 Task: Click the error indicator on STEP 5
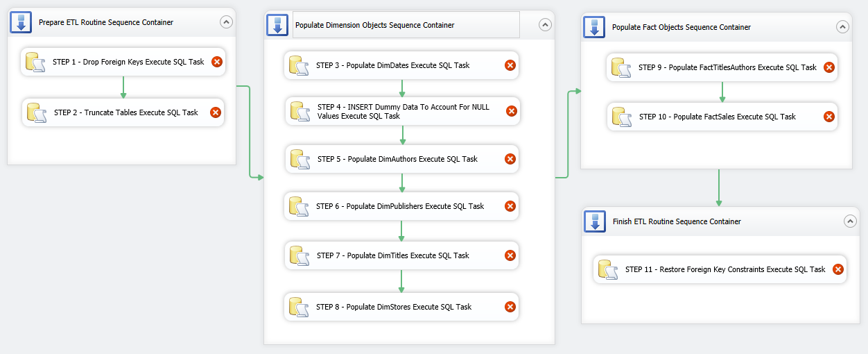tap(510, 159)
